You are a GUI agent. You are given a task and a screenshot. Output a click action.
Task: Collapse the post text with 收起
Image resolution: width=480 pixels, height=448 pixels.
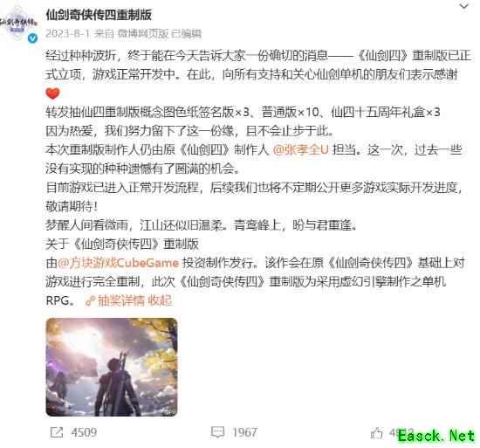click(x=160, y=300)
